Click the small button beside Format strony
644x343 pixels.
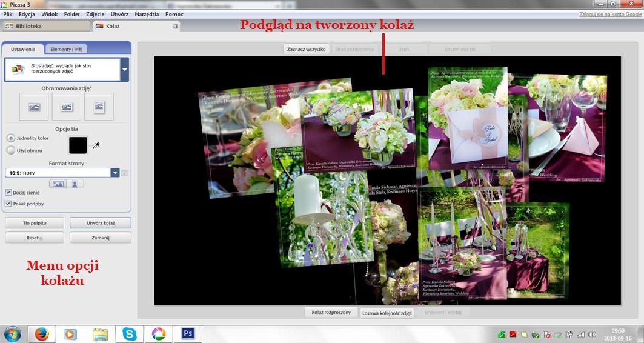(124, 173)
